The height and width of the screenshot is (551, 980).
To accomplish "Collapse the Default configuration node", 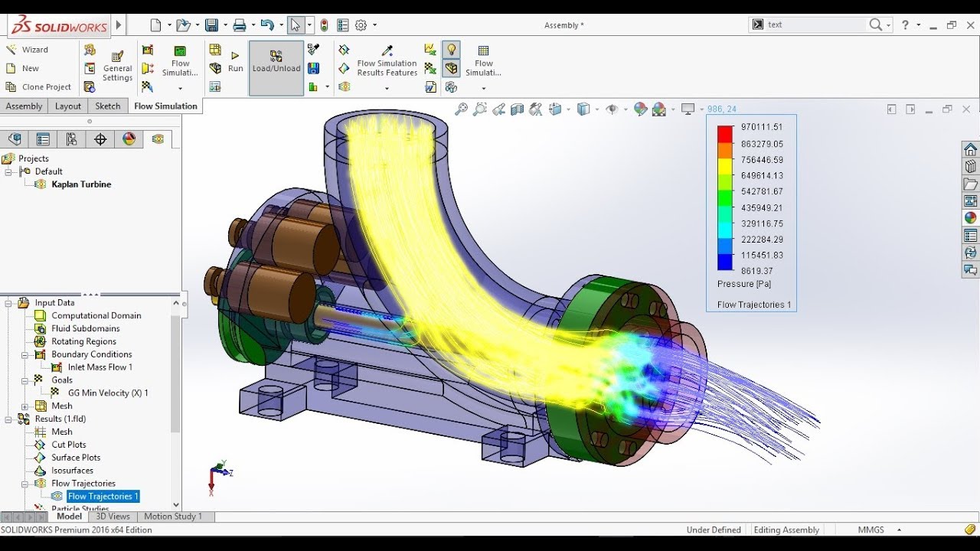I will click(x=9, y=171).
